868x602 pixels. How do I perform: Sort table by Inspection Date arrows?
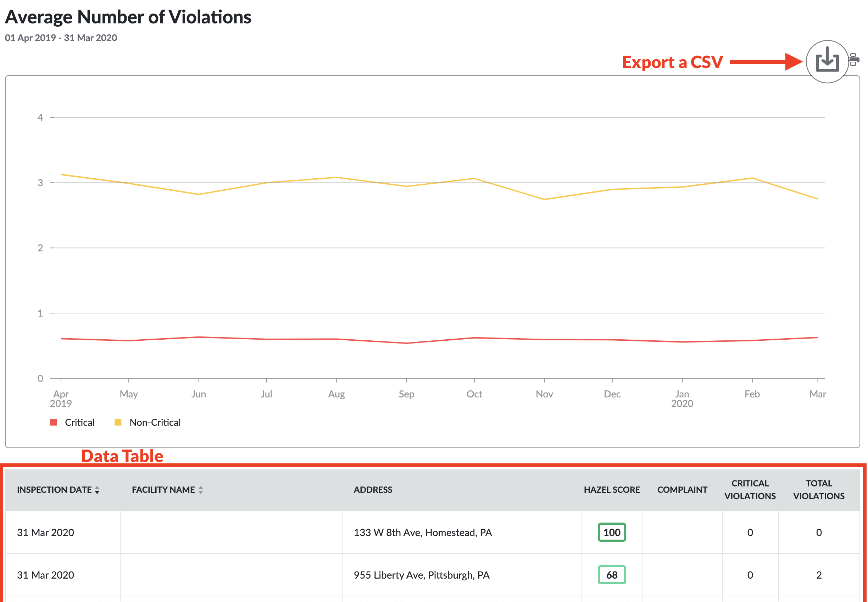coord(97,490)
